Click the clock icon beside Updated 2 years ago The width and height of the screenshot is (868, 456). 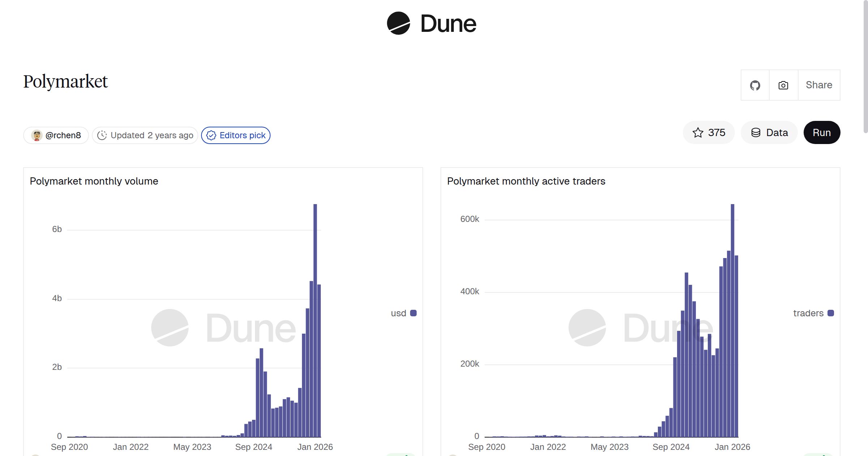point(102,135)
